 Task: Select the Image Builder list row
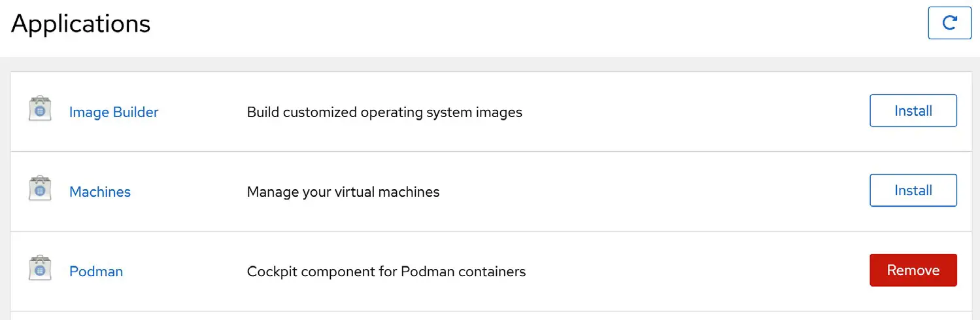(x=491, y=112)
